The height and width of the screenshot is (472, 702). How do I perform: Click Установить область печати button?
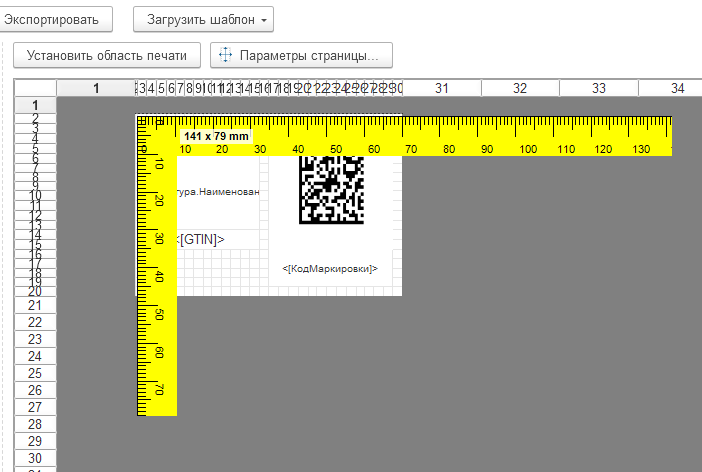tap(107, 56)
